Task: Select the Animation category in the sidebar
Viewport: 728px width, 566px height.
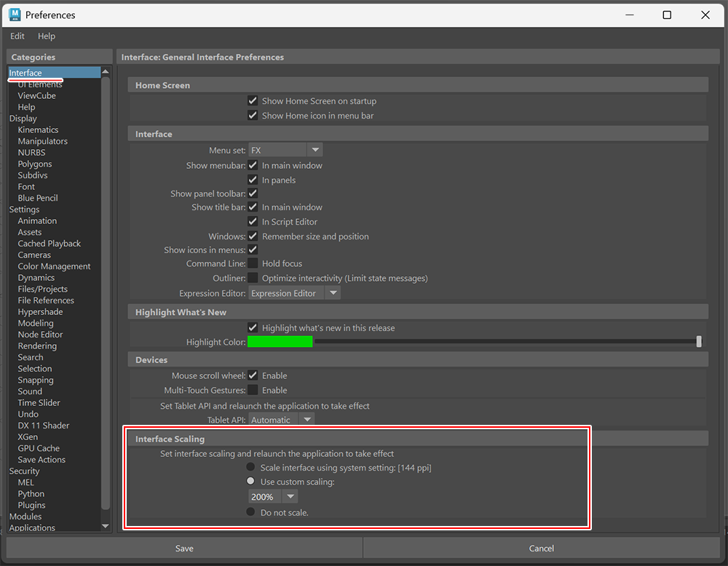Action: (37, 220)
